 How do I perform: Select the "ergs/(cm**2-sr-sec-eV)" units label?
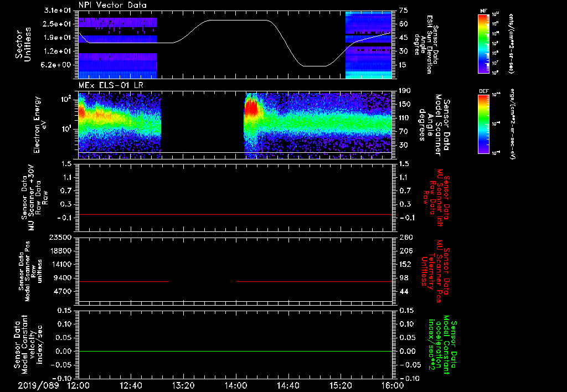click(x=512, y=124)
